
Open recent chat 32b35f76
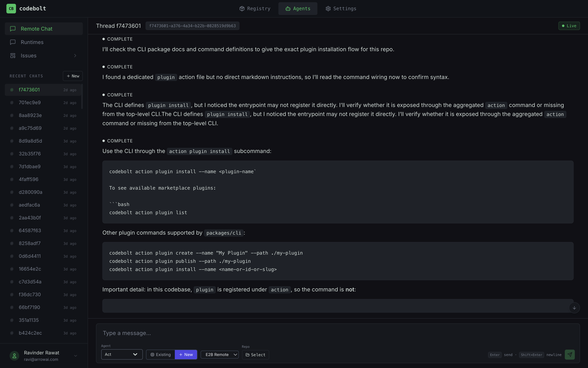click(x=43, y=154)
